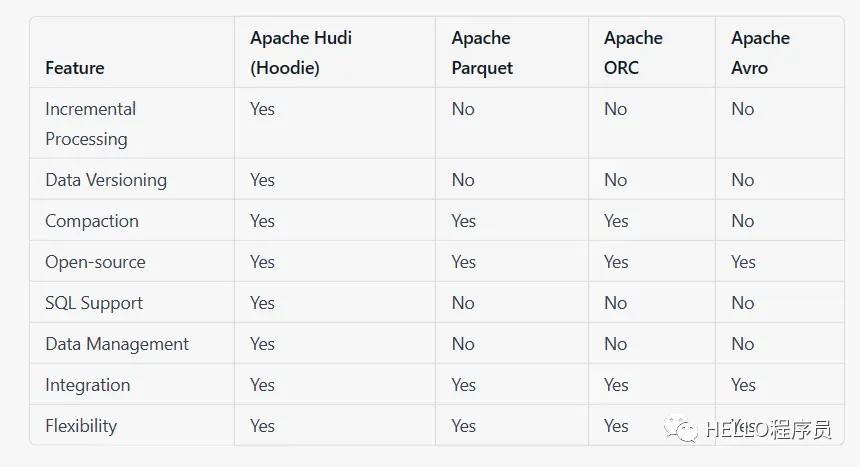Click Hudi's Yes cell for Incremental Processing
The width and height of the screenshot is (860, 467).
tap(262, 109)
